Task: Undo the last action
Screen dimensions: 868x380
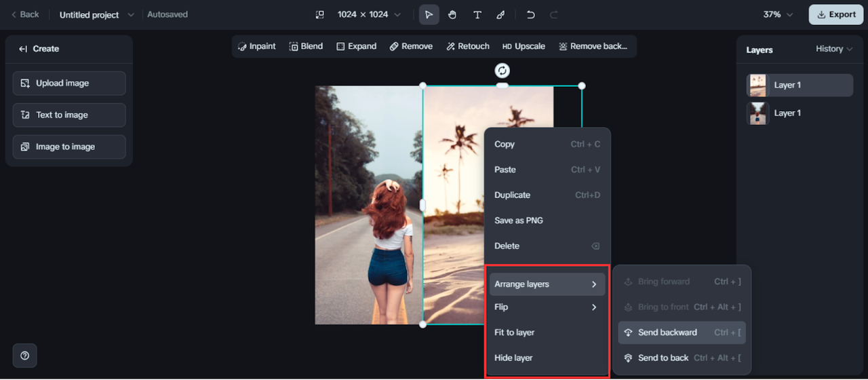Action: tap(531, 14)
